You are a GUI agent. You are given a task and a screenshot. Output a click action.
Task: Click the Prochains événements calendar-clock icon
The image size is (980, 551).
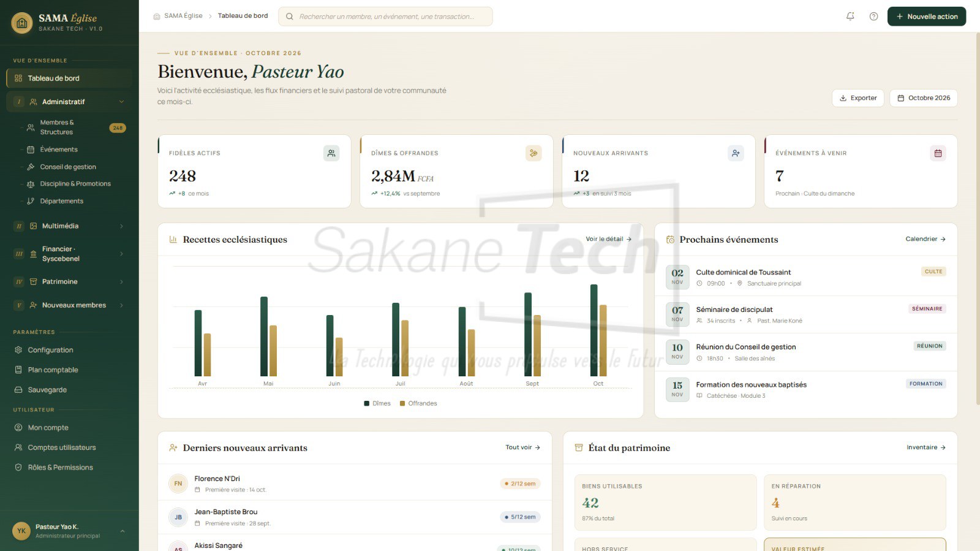(x=670, y=240)
